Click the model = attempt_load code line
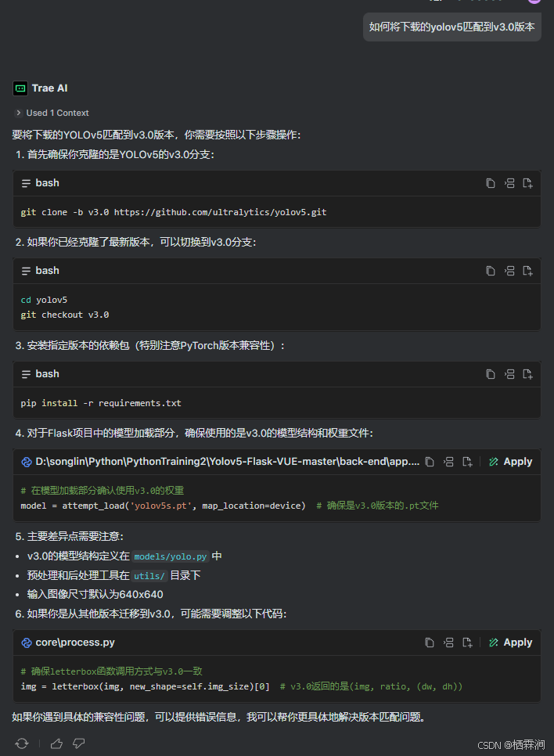The height and width of the screenshot is (756, 554). 229,506
